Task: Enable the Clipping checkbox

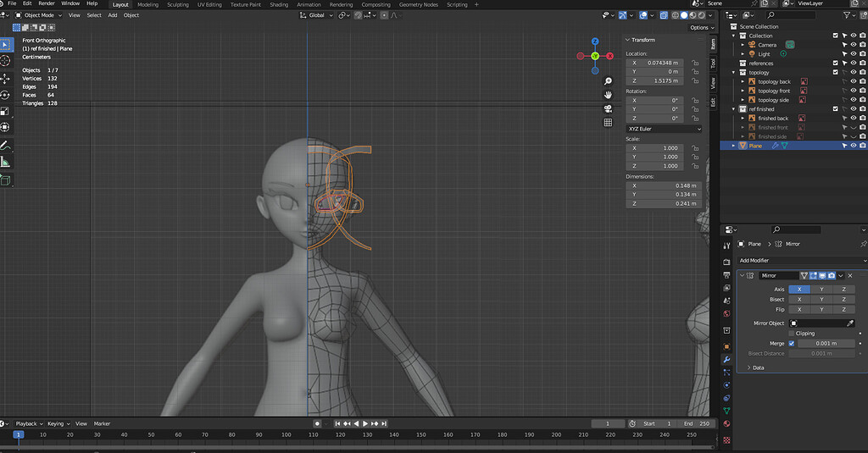Action: 793,334
